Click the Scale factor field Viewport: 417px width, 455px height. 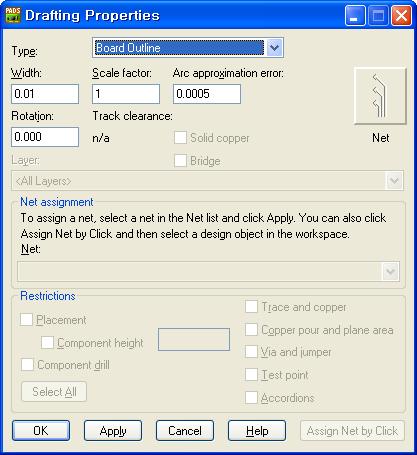[x=126, y=94]
